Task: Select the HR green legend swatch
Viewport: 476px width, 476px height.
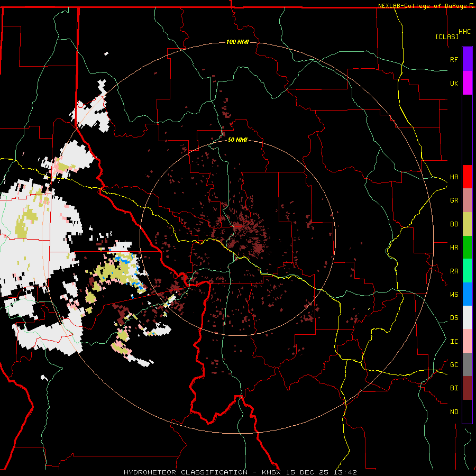Action: [x=467, y=247]
